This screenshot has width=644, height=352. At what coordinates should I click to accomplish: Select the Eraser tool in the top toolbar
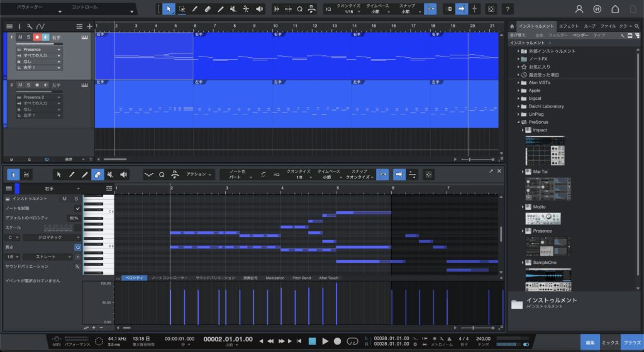point(208,9)
